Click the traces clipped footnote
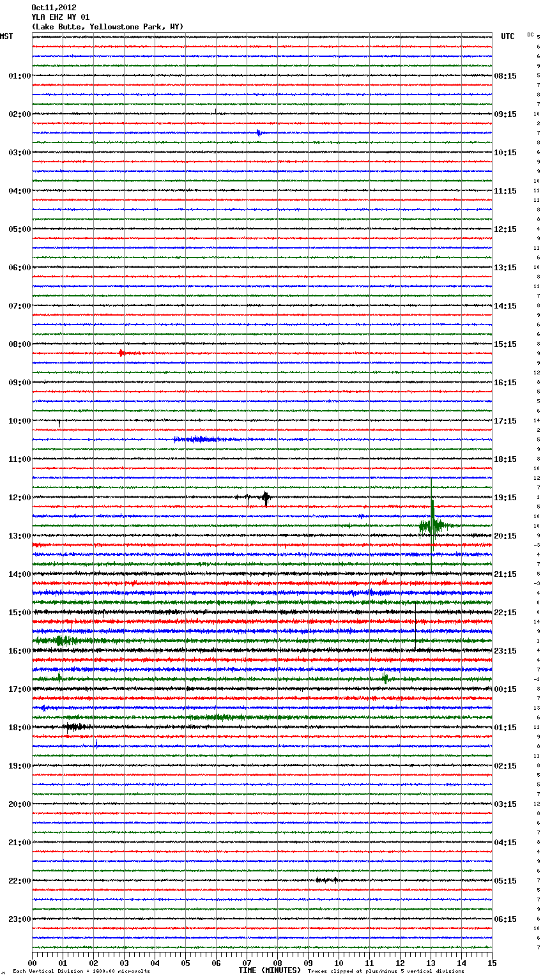Screen dimensions: 543x980 point(386,971)
